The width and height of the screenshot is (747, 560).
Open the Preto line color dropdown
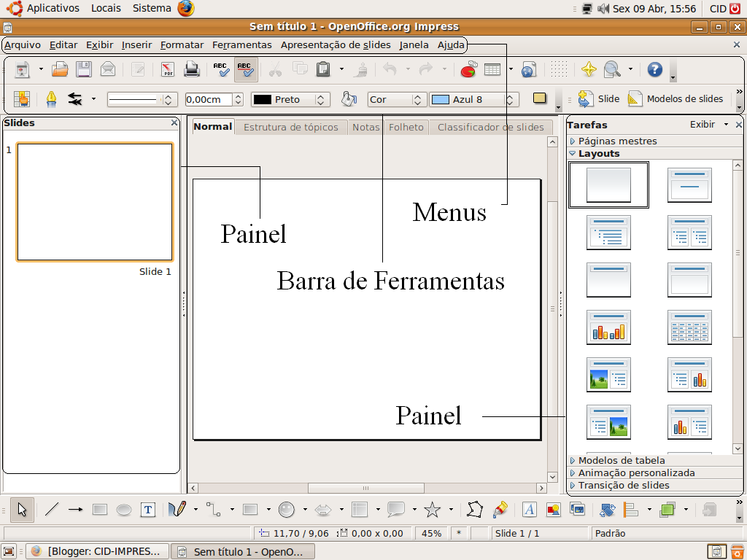(290, 99)
